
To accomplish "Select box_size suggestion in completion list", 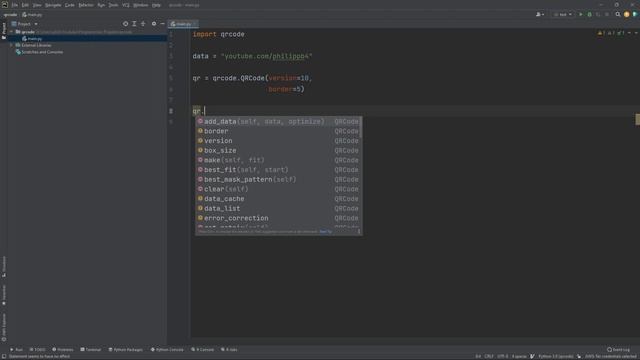I will click(278, 151).
